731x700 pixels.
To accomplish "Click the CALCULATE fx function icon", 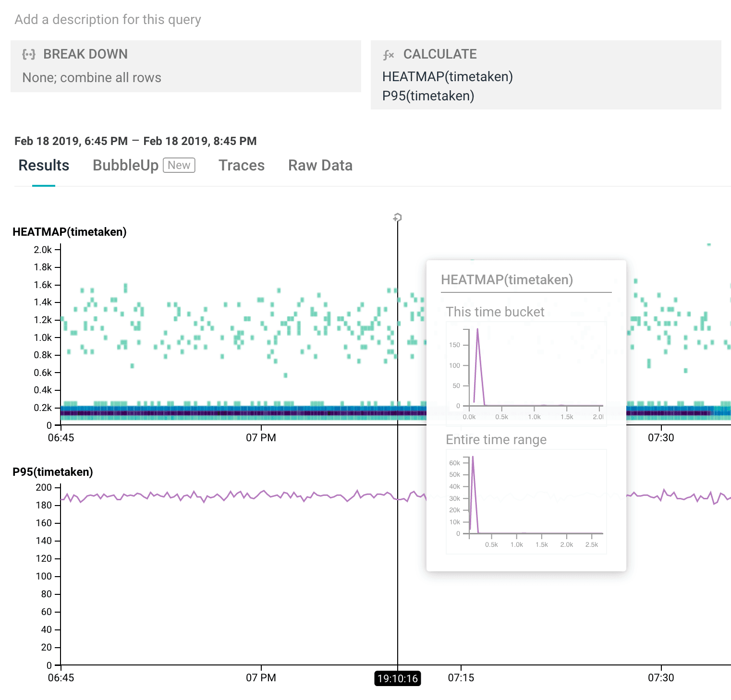I will tap(389, 55).
